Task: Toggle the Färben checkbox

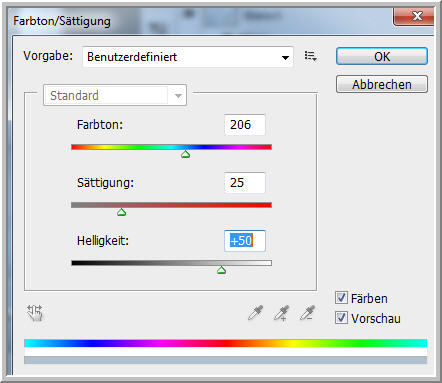Action: tap(341, 298)
